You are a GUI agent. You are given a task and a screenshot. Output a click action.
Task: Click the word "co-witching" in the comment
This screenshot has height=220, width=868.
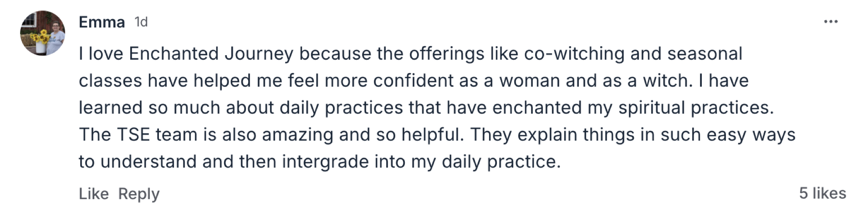click(x=574, y=54)
